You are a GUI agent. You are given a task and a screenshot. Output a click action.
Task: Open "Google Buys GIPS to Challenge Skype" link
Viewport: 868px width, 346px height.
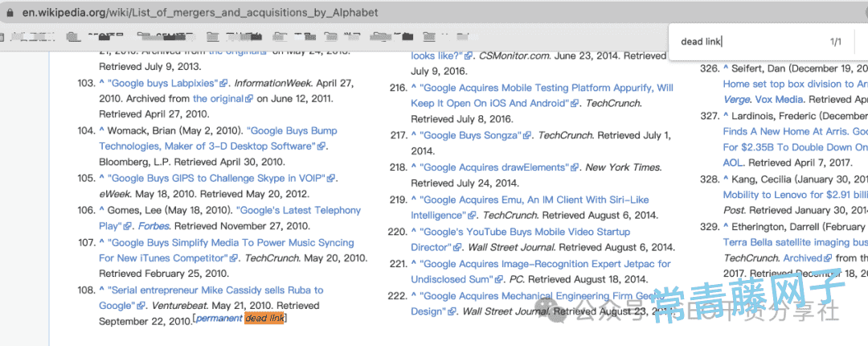tap(217, 179)
